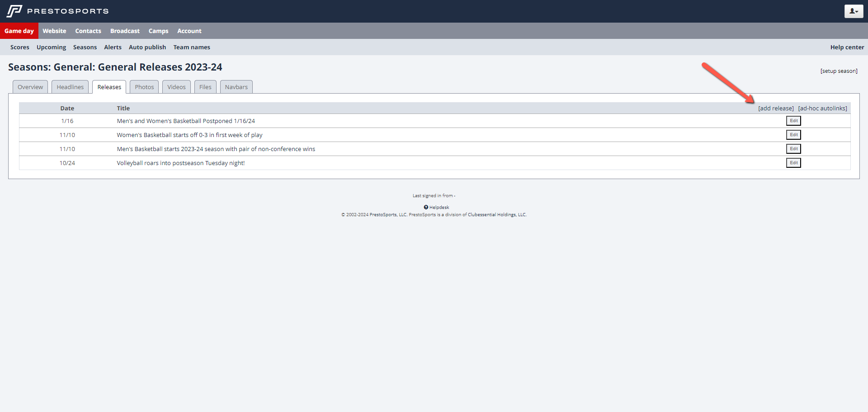Image resolution: width=868 pixels, height=412 pixels.
Task: Open the ad-hoc autolinks link
Action: [822, 108]
